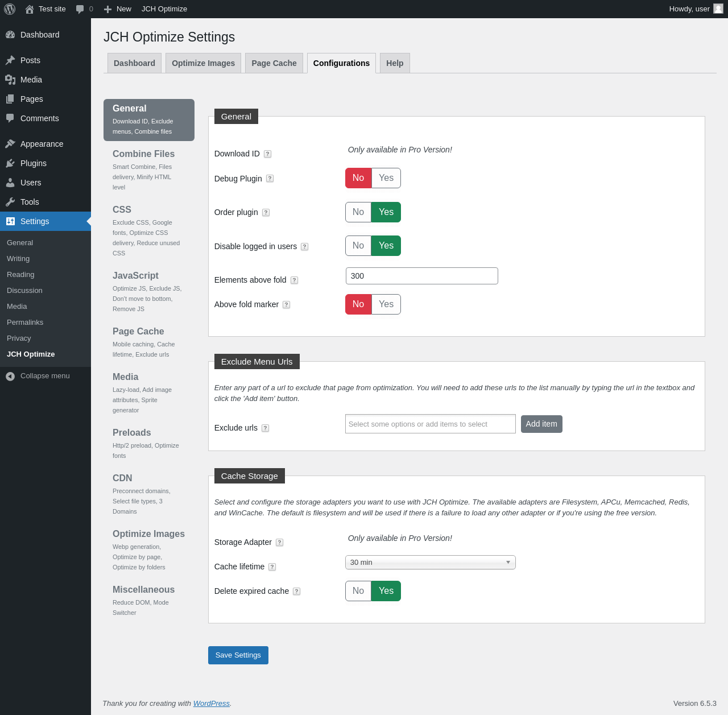The height and width of the screenshot is (715, 728).
Task: Open the Media settings section in JCH panel
Action: 149,392
